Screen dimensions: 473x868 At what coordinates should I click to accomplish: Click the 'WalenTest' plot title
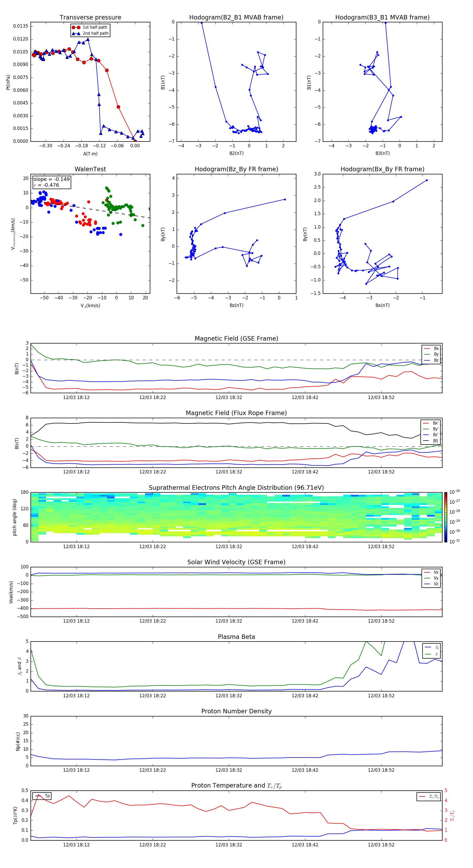click(90, 169)
